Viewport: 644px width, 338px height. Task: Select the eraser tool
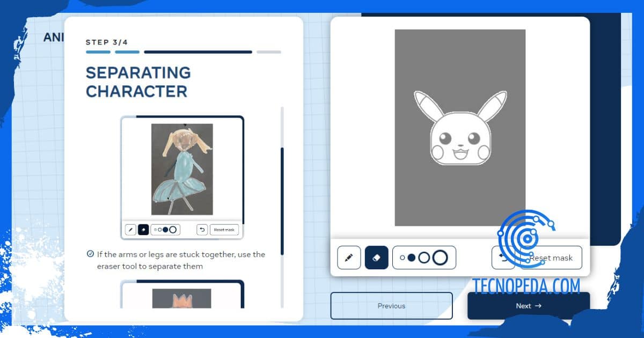[376, 258]
